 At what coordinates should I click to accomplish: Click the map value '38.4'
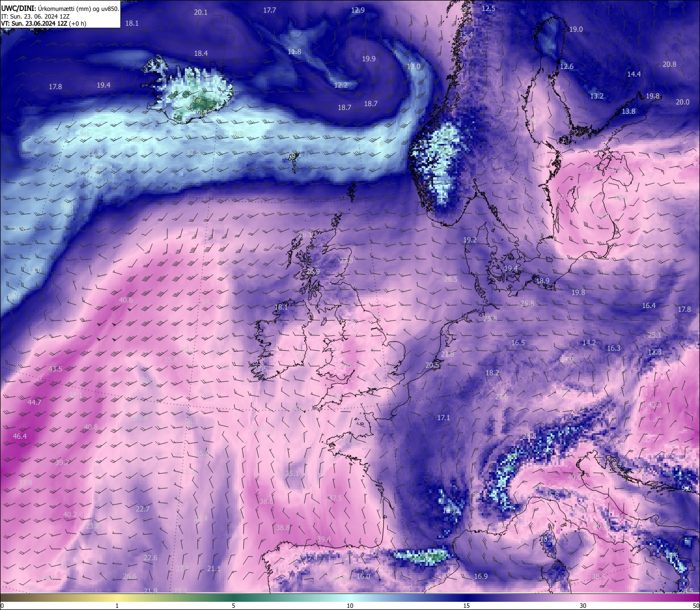(x=598, y=576)
